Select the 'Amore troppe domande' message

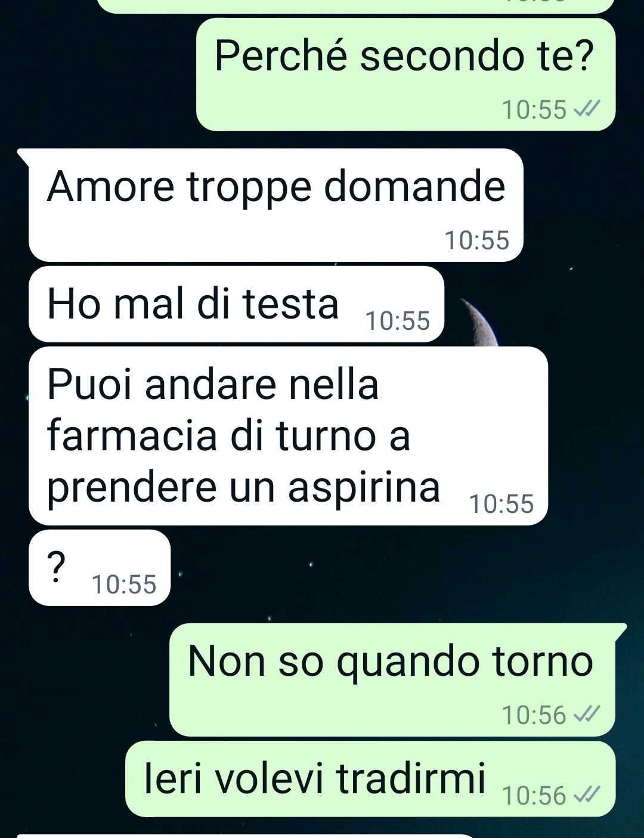(x=275, y=205)
